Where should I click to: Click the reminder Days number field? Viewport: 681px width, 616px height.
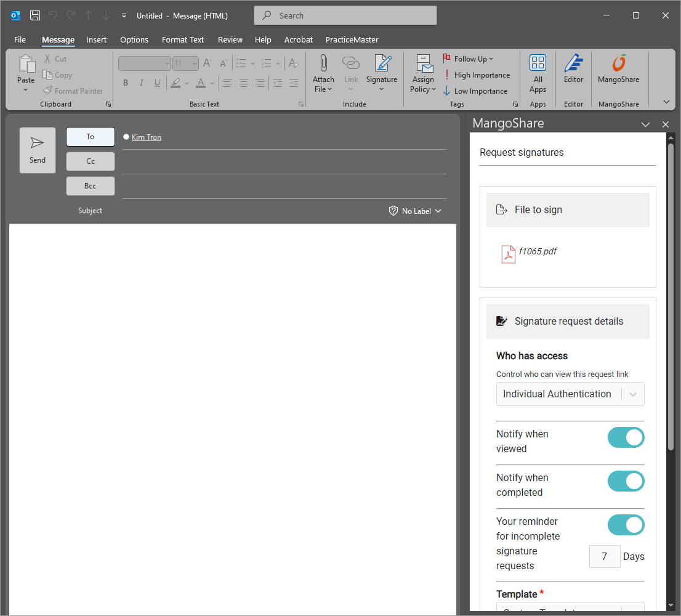pos(604,556)
